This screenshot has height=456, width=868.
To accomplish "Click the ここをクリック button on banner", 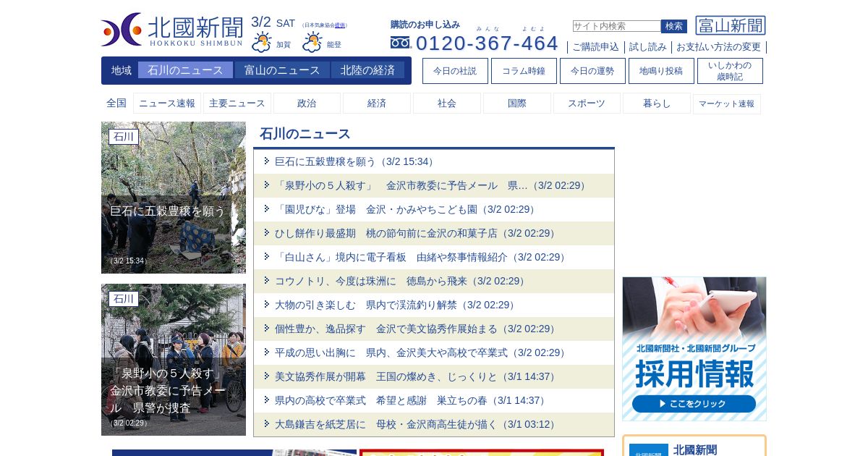I will [x=694, y=404].
